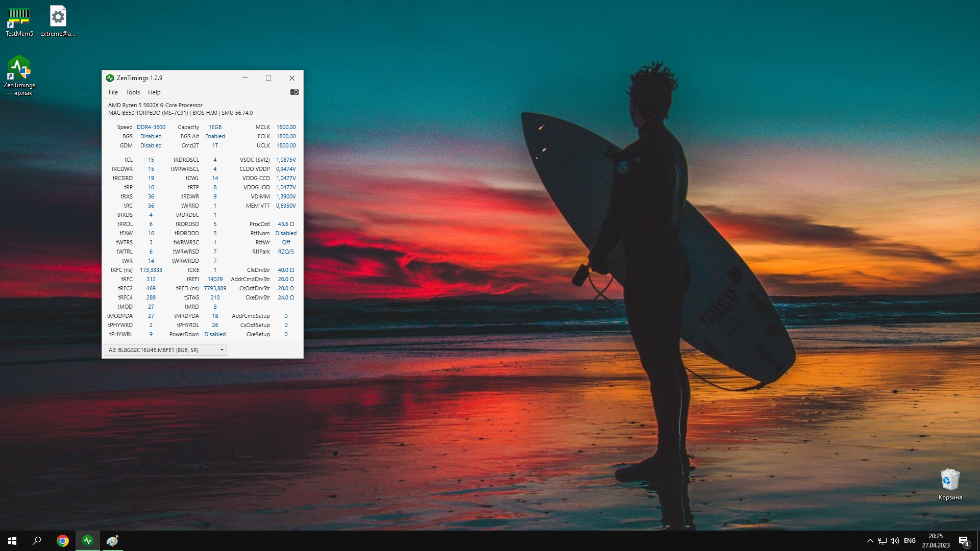The height and width of the screenshot is (551, 980).
Task: Show hidden system tray icons chevron
Action: (870, 541)
